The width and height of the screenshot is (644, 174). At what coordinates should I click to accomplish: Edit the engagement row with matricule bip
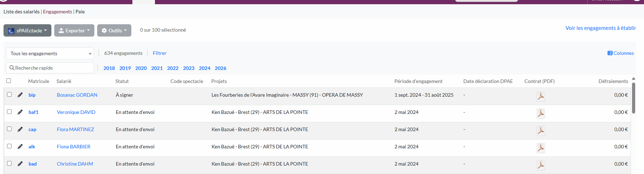pyautogui.click(x=20, y=95)
